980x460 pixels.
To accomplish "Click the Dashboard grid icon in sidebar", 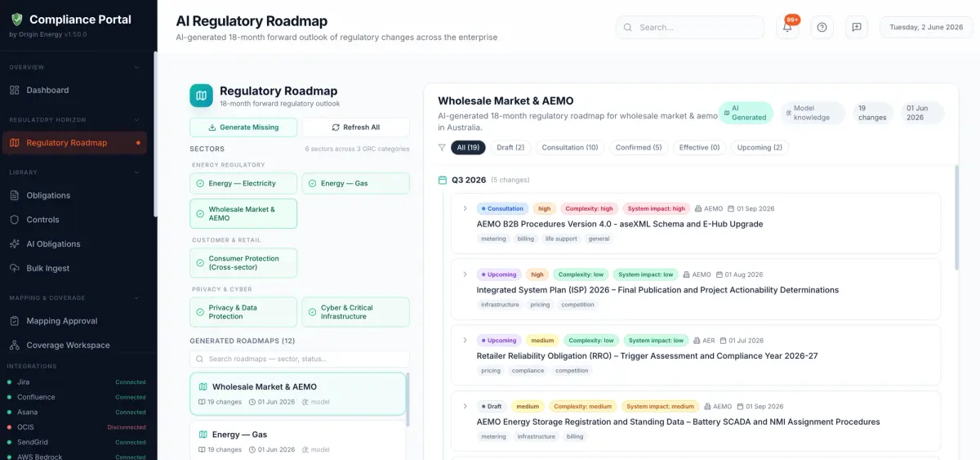I will [x=15, y=90].
